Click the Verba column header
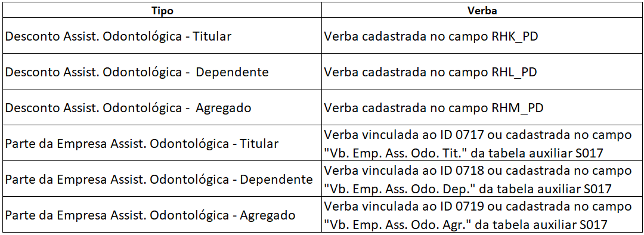Viewport: 644px width, 235px height. 482,11
